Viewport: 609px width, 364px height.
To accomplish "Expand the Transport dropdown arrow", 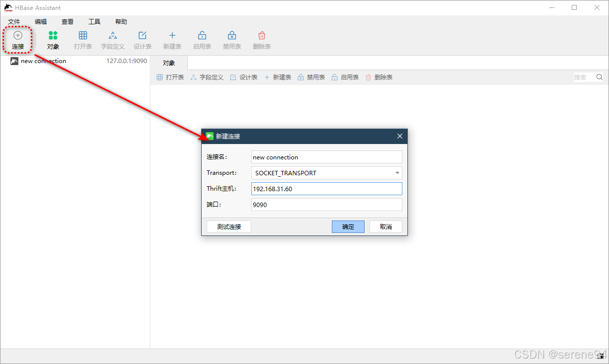I will pyautogui.click(x=397, y=173).
